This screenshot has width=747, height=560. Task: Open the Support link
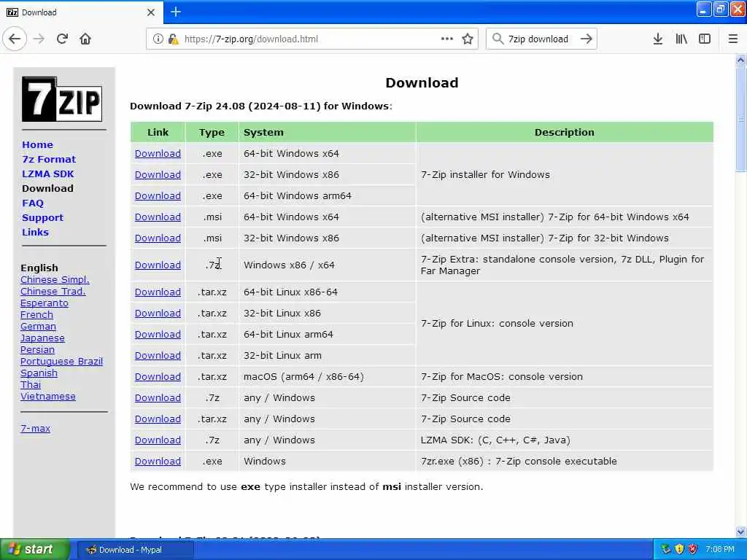pyautogui.click(x=42, y=217)
